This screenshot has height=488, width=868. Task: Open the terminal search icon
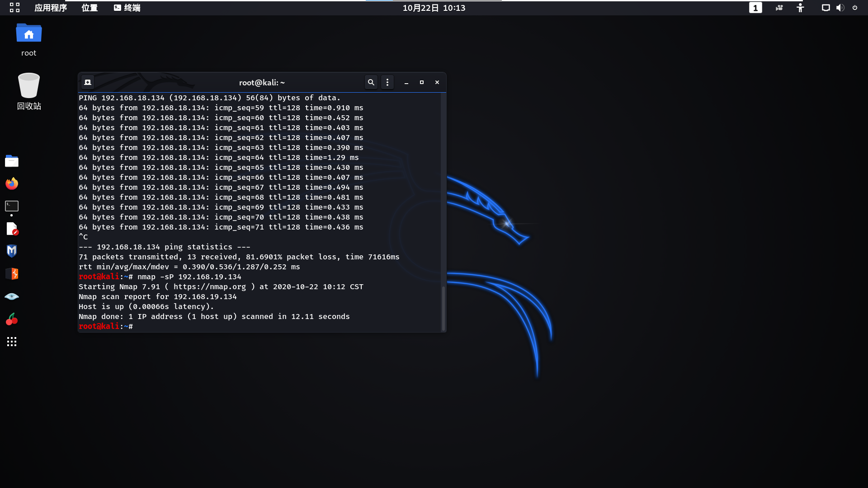pos(371,82)
